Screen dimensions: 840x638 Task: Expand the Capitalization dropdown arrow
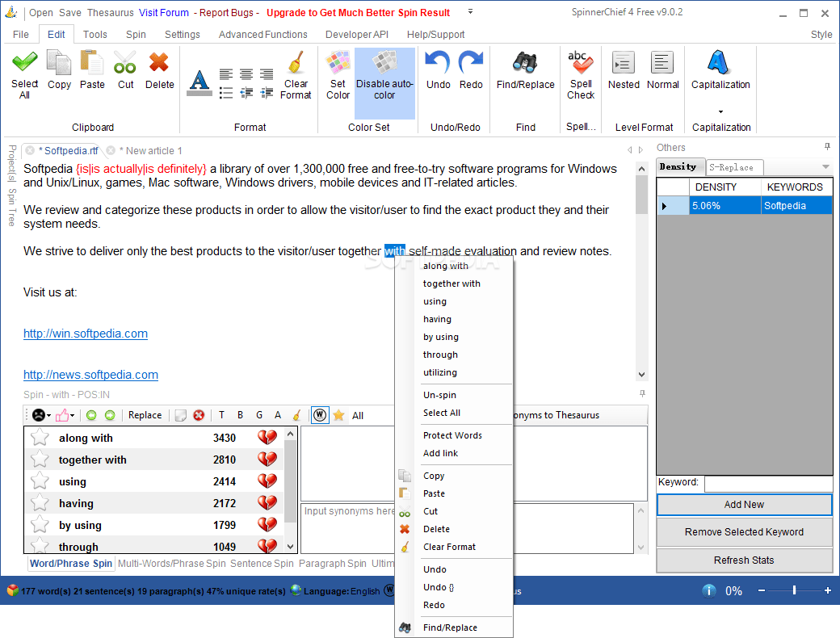(720, 111)
